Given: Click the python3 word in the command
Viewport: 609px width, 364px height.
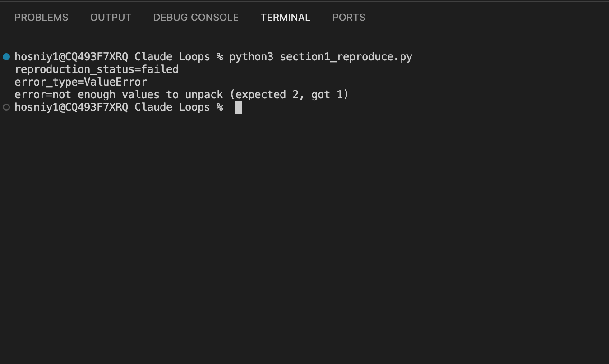Looking at the screenshot, I should pyautogui.click(x=251, y=57).
